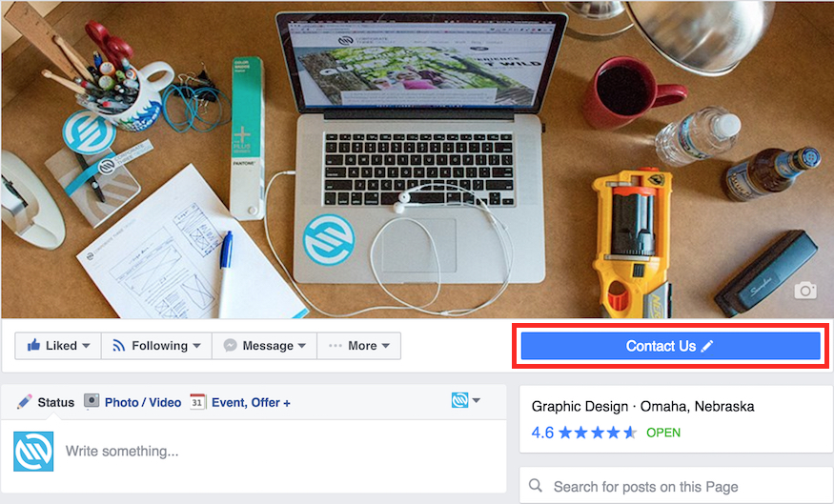Click the photo icon beside Photo / Video
834x504 pixels.
(x=92, y=401)
